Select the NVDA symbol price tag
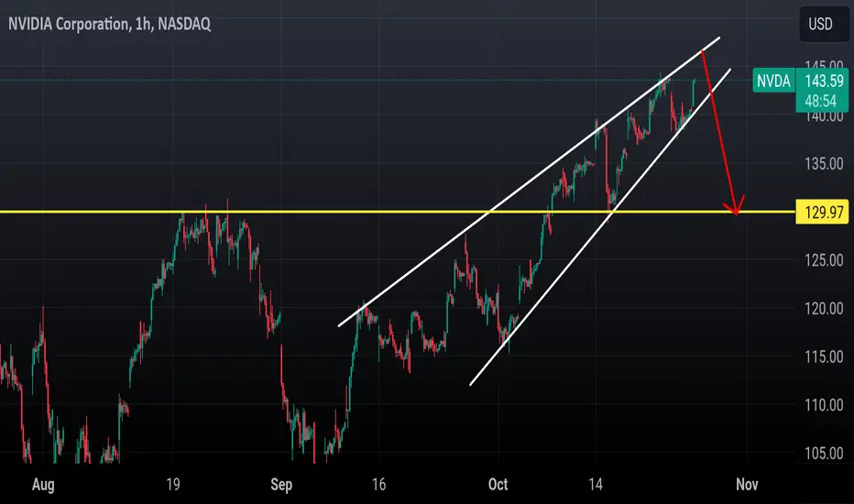This screenshot has height=504, width=854. pyautogui.click(x=773, y=81)
